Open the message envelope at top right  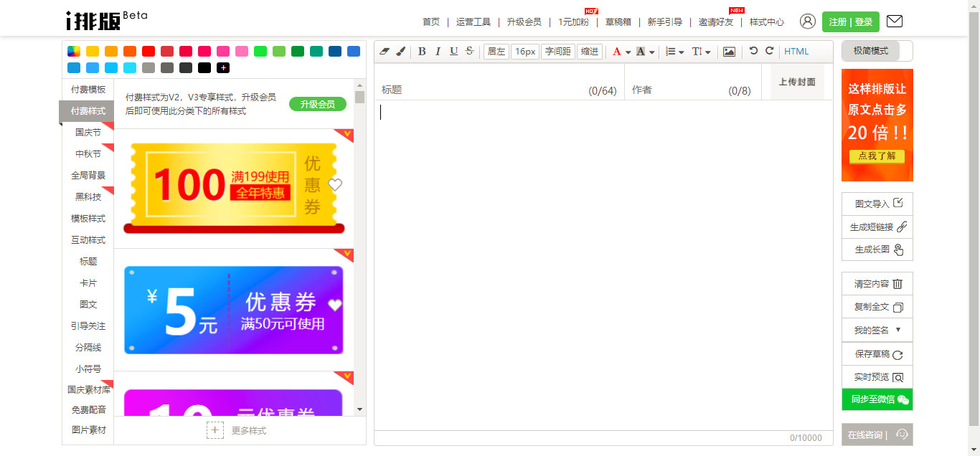[894, 21]
